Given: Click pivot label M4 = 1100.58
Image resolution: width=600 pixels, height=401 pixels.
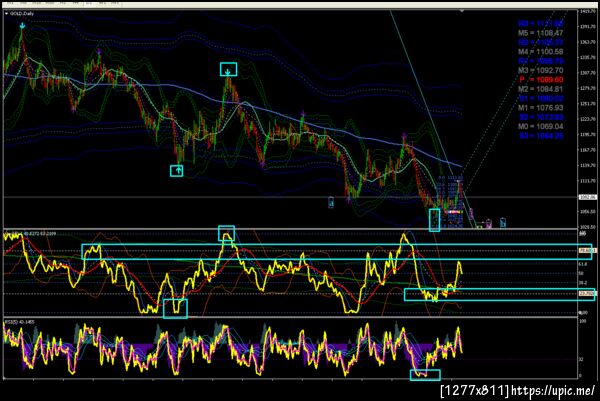Looking at the screenshot, I should point(540,52).
